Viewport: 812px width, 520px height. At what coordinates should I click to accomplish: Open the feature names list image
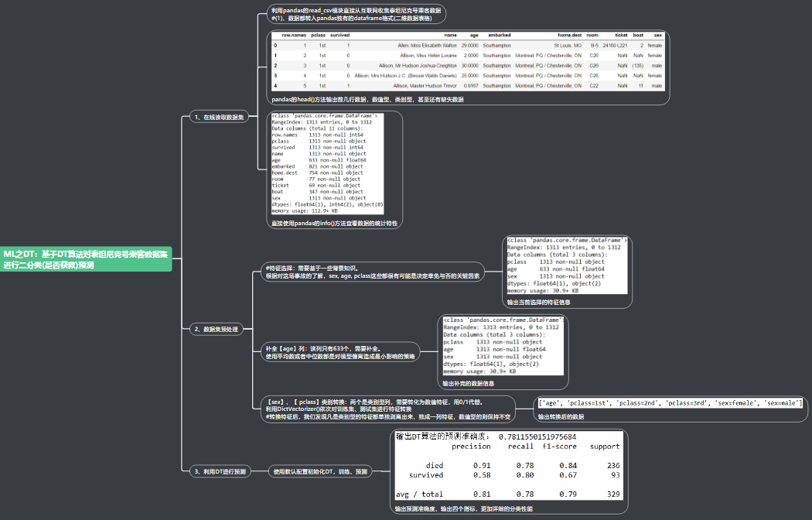(x=670, y=403)
